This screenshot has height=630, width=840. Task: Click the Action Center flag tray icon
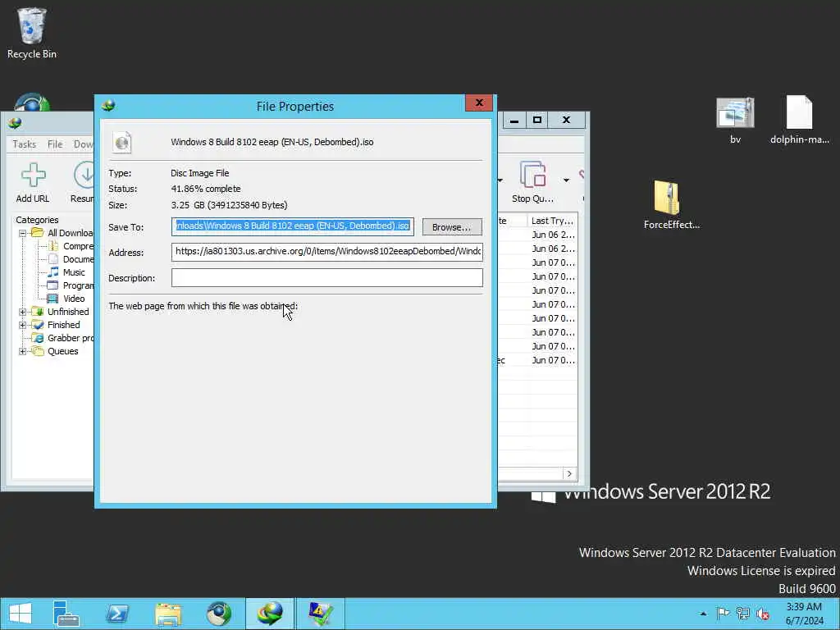[723, 614]
